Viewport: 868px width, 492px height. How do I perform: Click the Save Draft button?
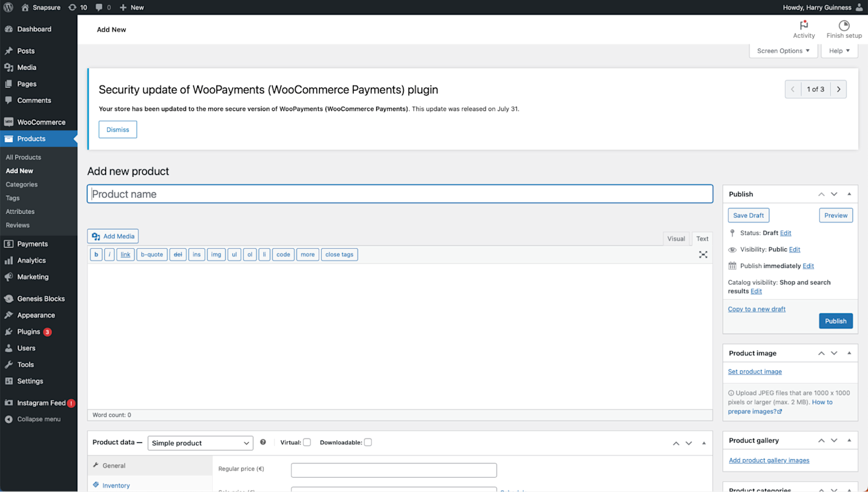point(748,215)
